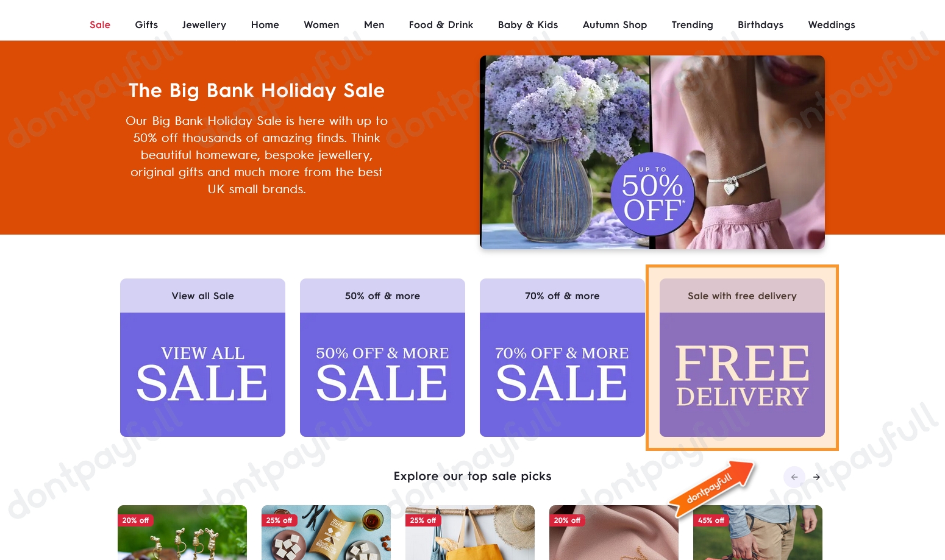Browse the Jewellery section

point(204,24)
